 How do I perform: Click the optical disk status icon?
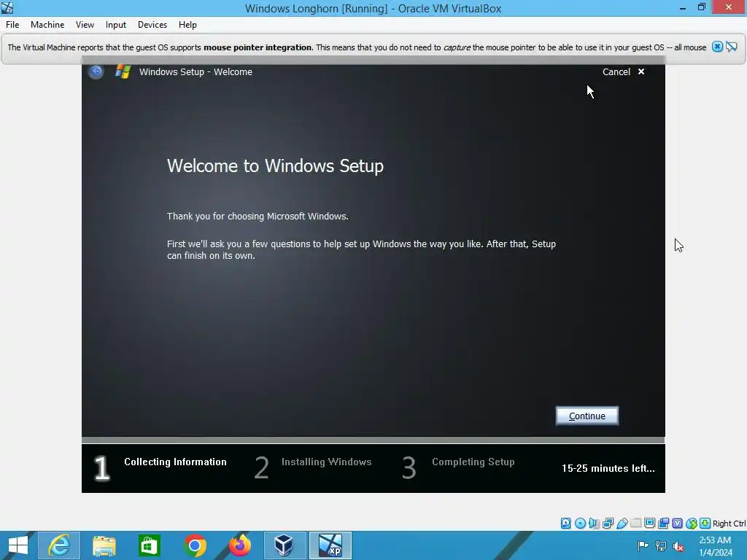(x=580, y=524)
